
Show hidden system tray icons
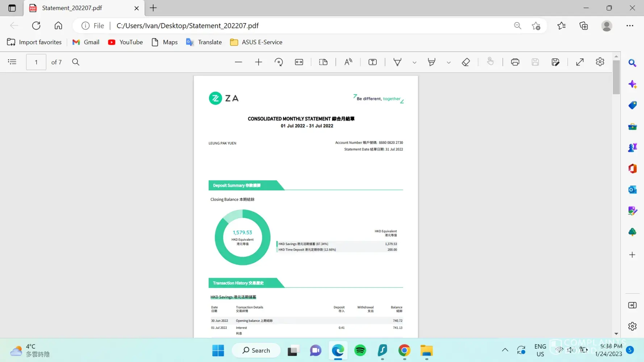point(505,350)
